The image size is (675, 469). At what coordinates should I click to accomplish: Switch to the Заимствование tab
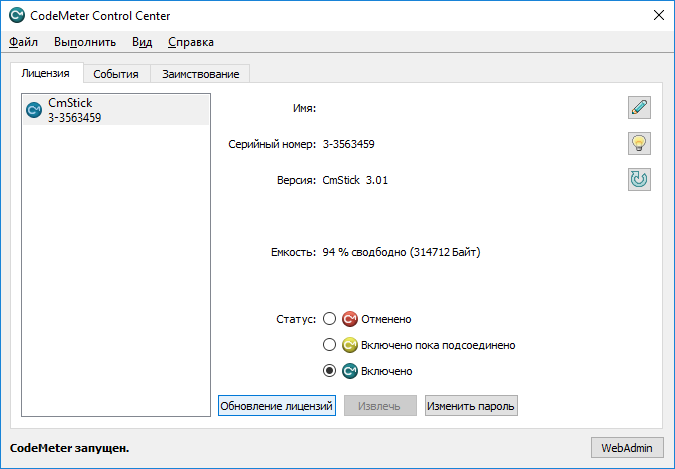coord(200,74)
